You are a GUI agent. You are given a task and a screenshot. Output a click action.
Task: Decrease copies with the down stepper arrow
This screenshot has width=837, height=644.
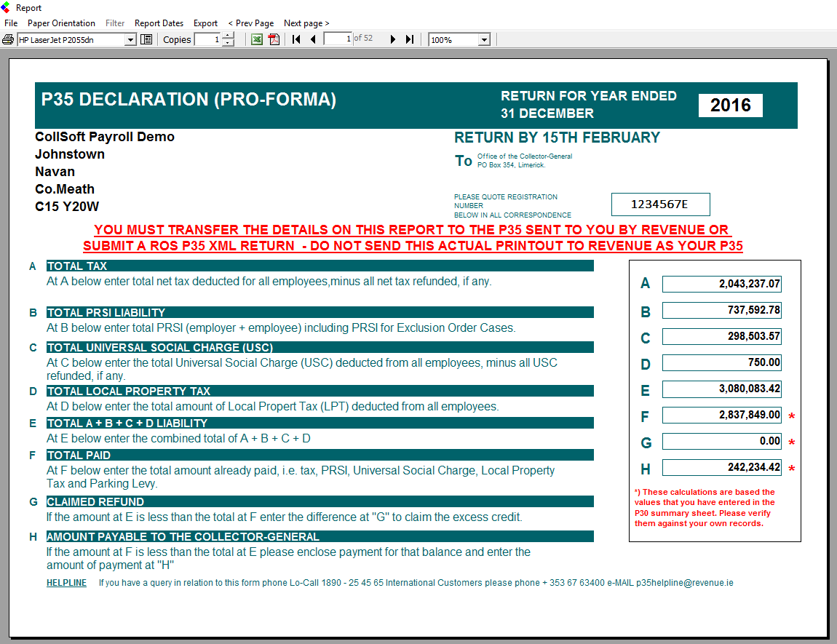pyautogui.click(x=229, y=43)
